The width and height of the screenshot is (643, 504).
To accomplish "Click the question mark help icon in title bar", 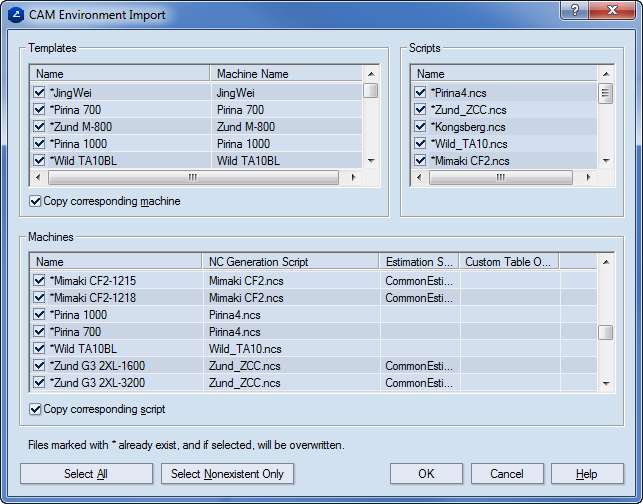I will pos(575,10).
